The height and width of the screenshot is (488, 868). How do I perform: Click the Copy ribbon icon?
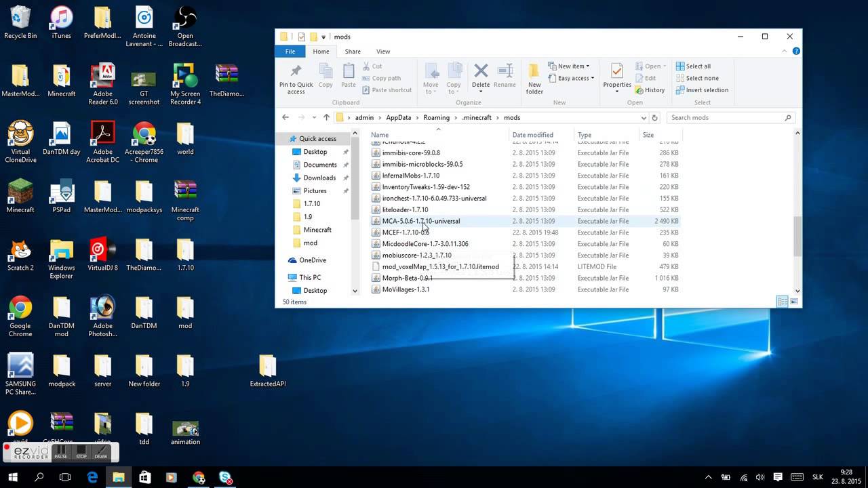(325, 75)
